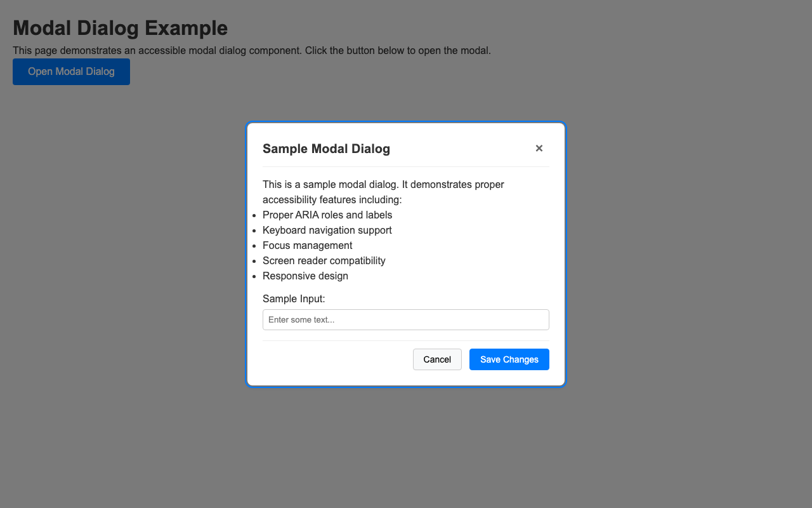Click the Keyboard navigation support list item
The image size is (812, 508).
[x=327, y=230]
